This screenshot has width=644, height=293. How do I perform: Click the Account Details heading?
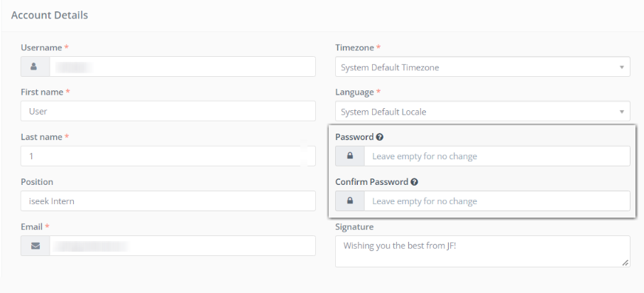click(x=50, y=15)
